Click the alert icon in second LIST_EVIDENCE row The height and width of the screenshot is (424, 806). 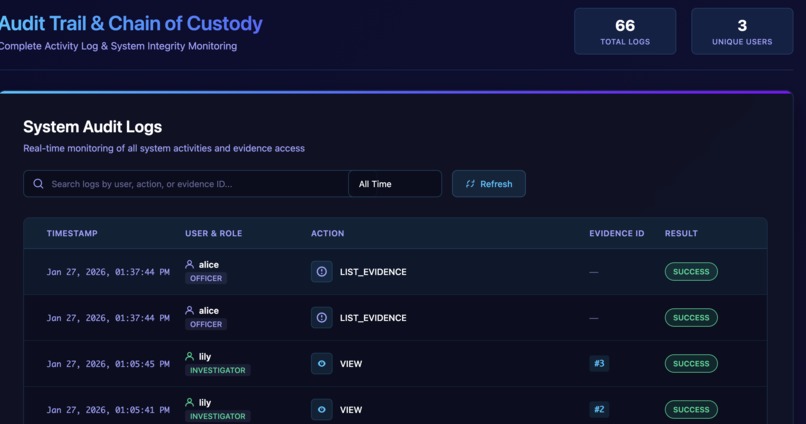click(322, 318)
